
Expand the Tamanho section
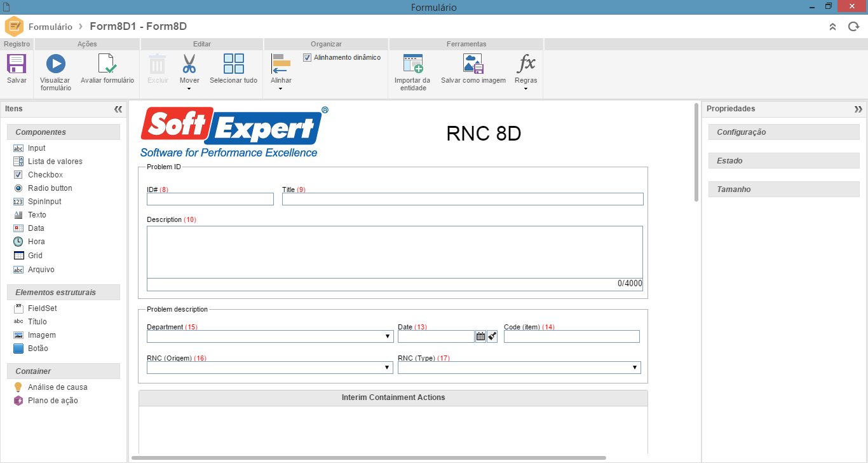(783, 190)
